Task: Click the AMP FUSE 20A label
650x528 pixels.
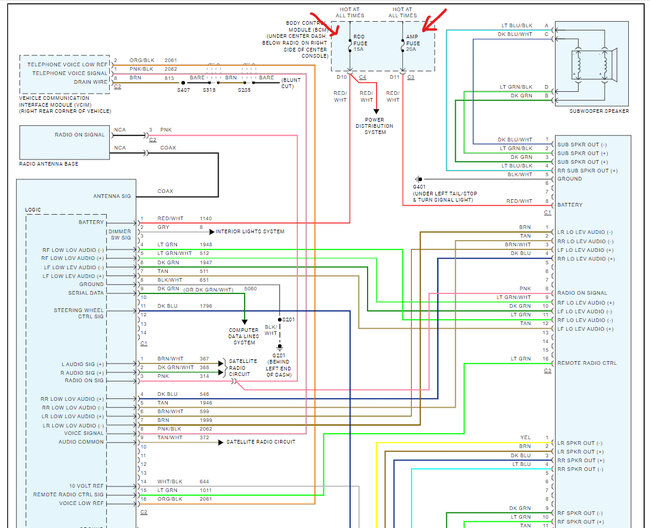Action: pyautogui.click(x=412, y=43)
